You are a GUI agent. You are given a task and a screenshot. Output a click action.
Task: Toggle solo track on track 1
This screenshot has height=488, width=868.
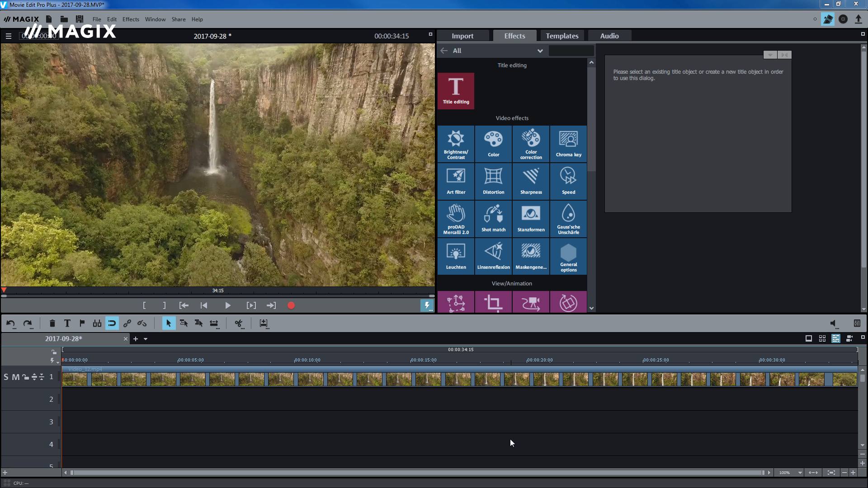pyautogui.click(x=6, y=376)
